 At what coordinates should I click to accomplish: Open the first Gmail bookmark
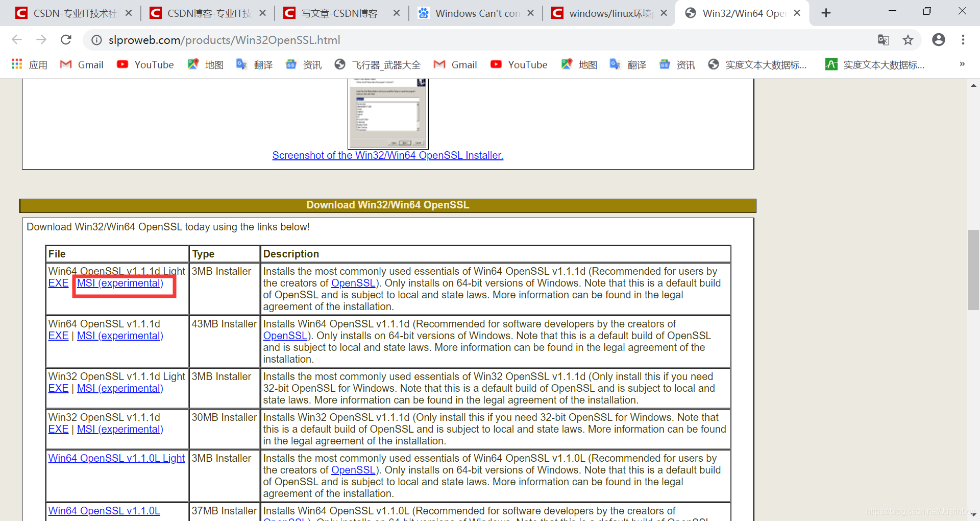pyautogui.click(x=82, y=64)
